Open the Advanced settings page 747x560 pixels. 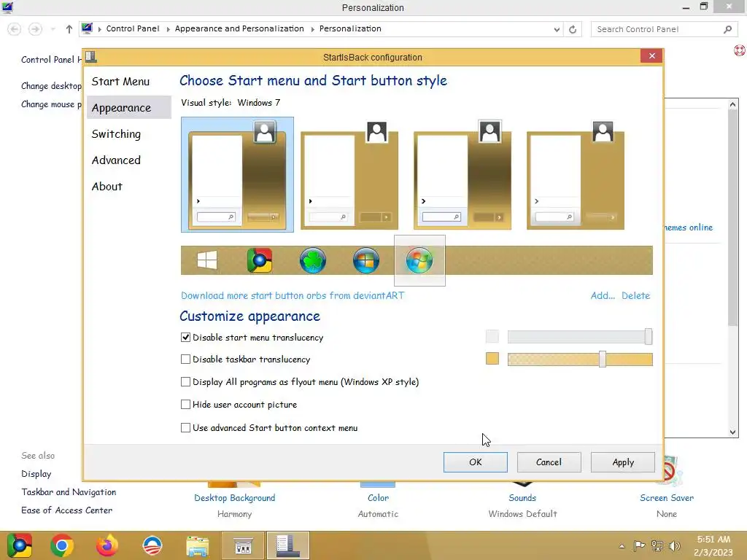click(x=116, y=160)
